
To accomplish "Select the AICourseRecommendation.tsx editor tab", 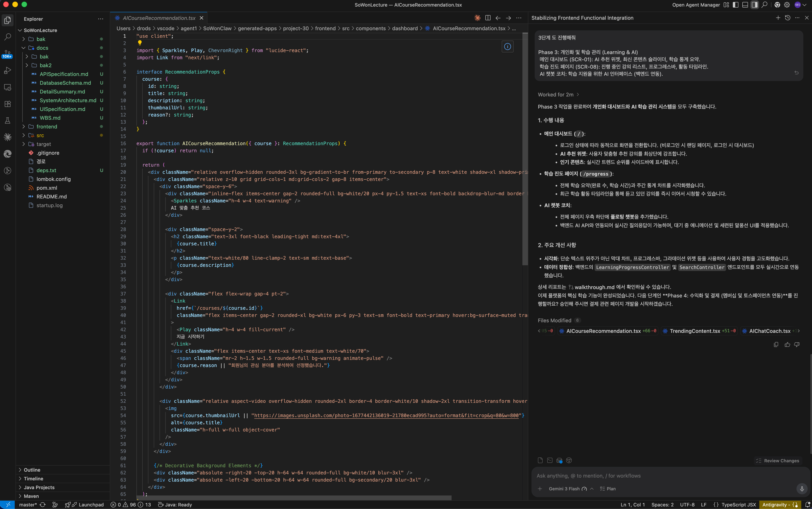I will 159,18.
